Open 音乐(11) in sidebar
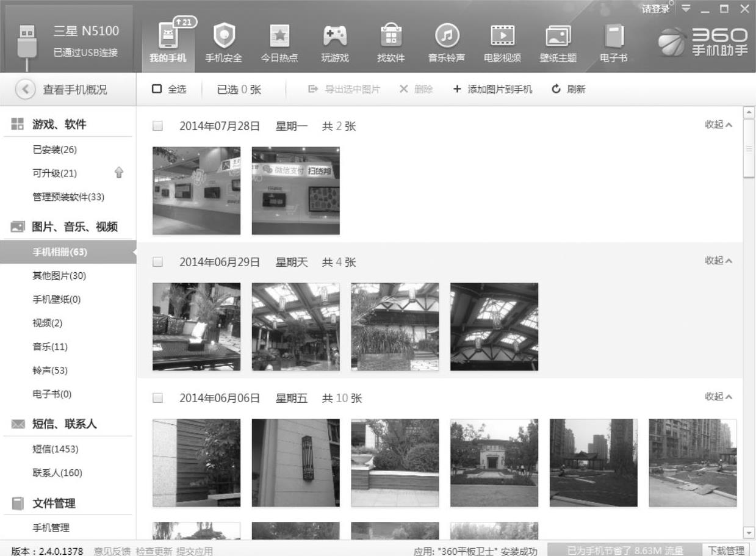The width and height of the screenshot is (756, 556). click(49, 347)
